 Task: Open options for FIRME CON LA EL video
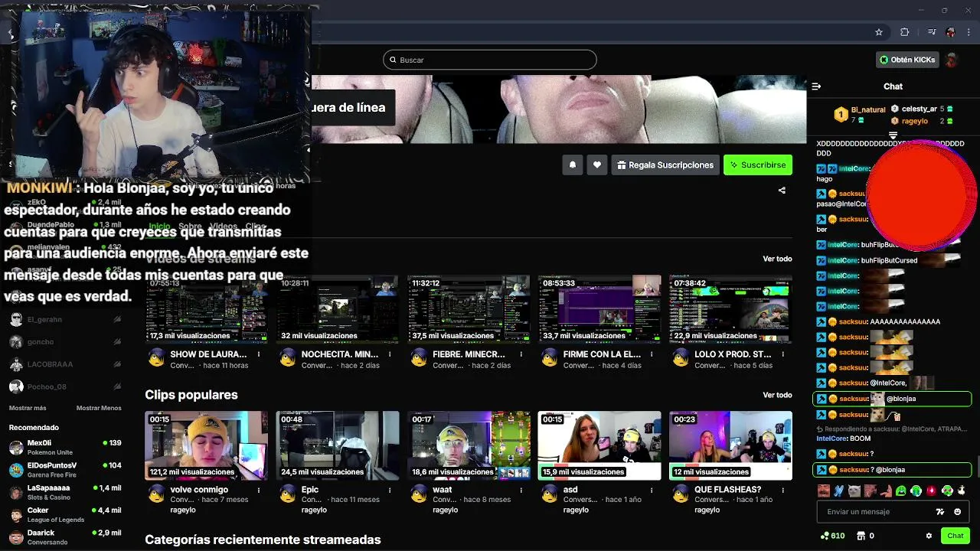[x=652, y=354]
